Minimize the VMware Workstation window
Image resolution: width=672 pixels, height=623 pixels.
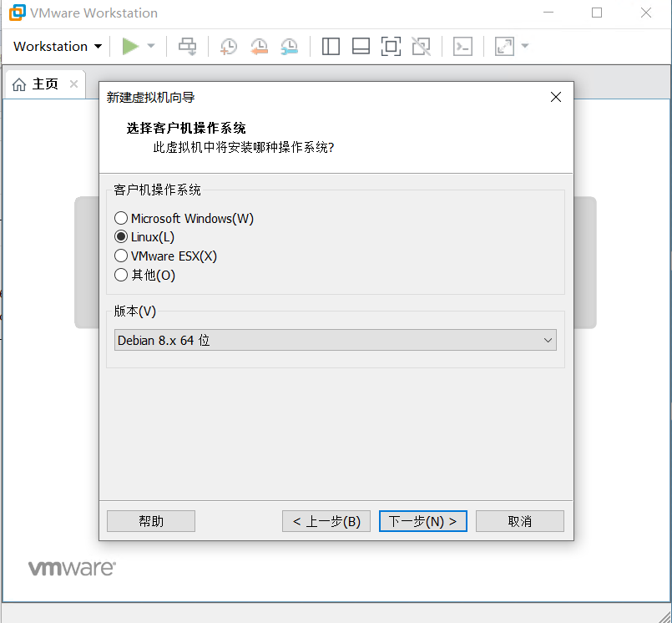(548, 13)
